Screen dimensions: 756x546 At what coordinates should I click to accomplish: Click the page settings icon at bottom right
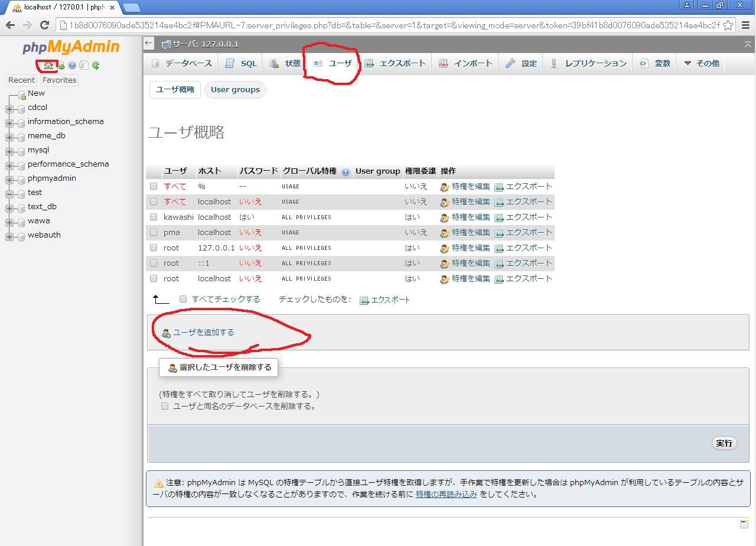[x=744, y=524]
